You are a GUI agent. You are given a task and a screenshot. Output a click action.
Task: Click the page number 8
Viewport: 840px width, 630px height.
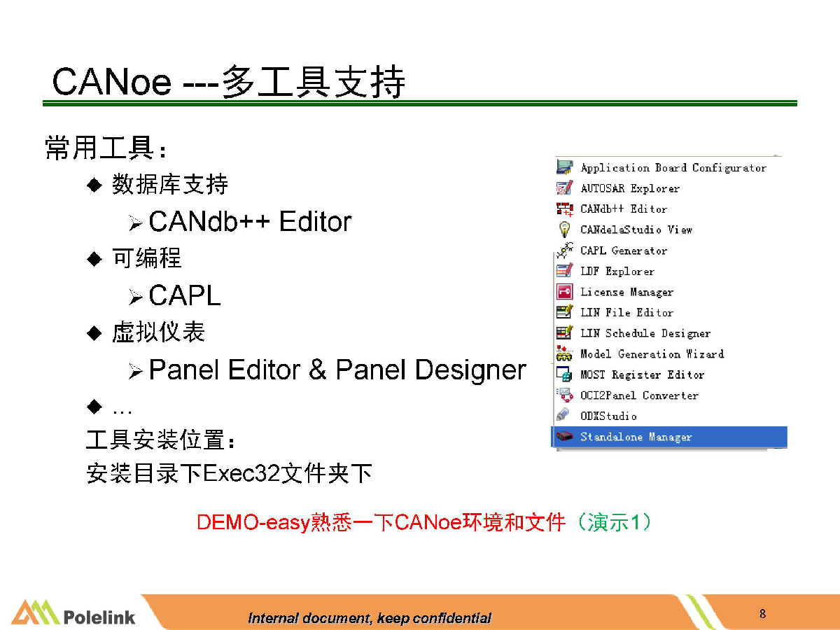pos(762,614)
